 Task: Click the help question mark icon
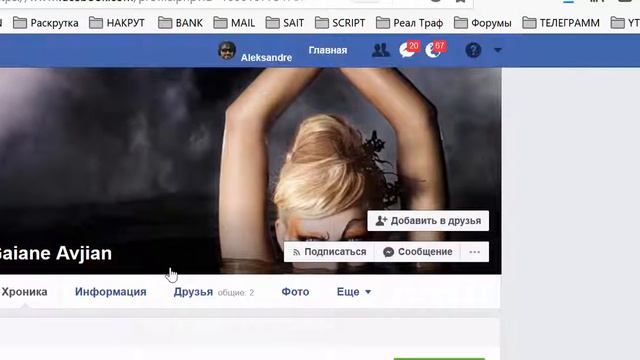point(473,50)
